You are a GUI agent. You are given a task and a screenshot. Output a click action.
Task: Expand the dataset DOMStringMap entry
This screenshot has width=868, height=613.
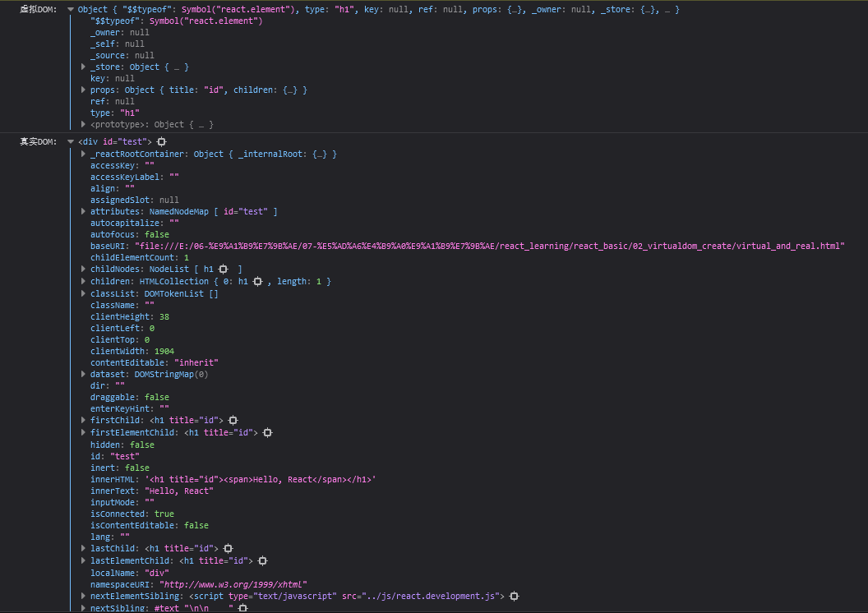pos(84,374)
